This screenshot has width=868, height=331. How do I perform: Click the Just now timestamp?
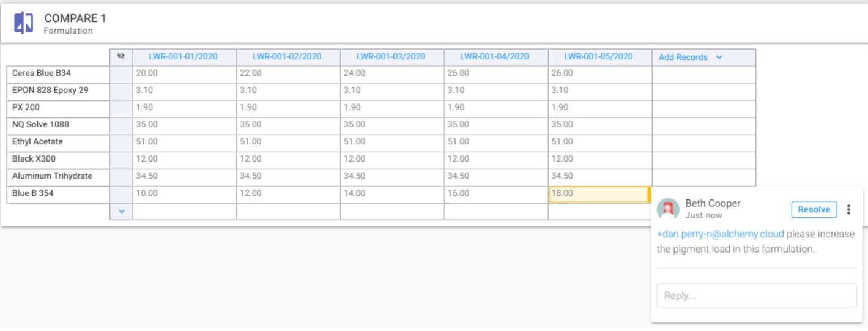703,215
